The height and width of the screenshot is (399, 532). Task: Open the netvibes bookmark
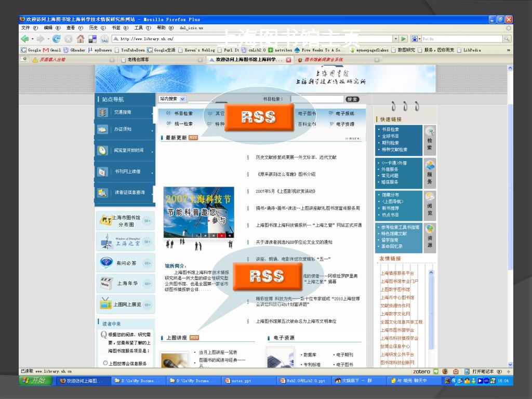pyautogui.click(x=280, y=50)
